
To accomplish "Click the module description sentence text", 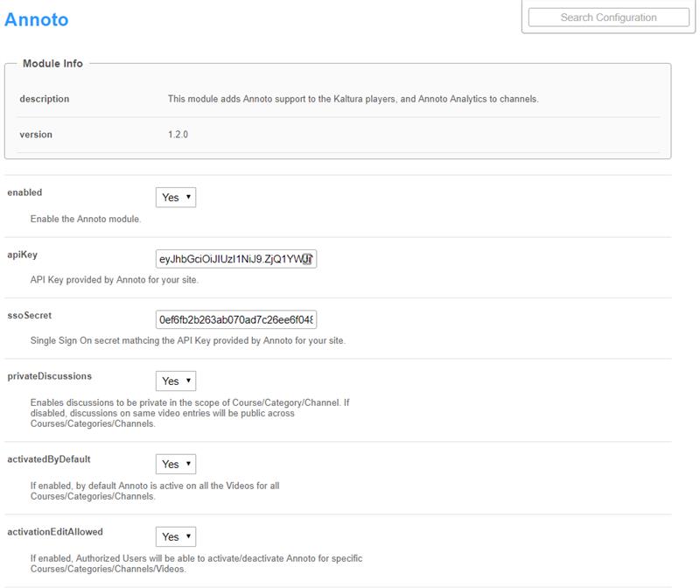I will tap(353, 99).
